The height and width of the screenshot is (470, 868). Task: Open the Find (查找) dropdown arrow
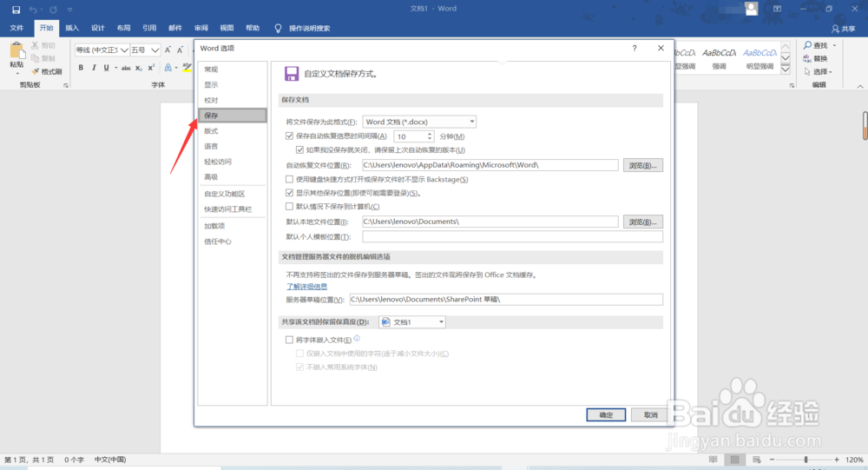pos(834,45)
